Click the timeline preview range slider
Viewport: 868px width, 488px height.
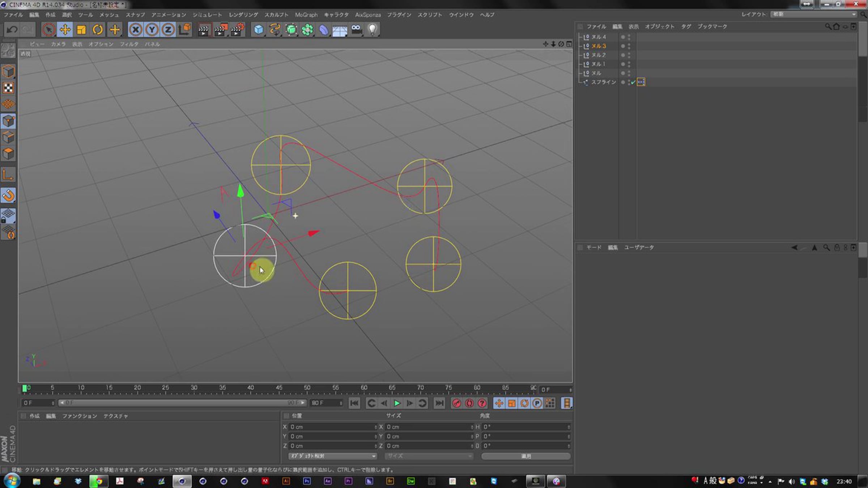(x=182, y=403)
